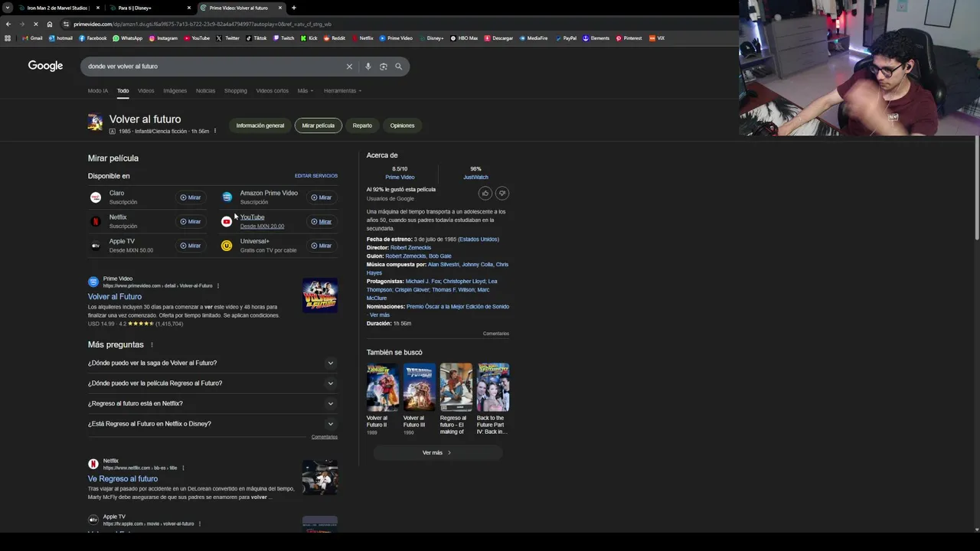Select the Noticias search tab
Viewport: 980px width, 551px height.
[x=205, y=90]
